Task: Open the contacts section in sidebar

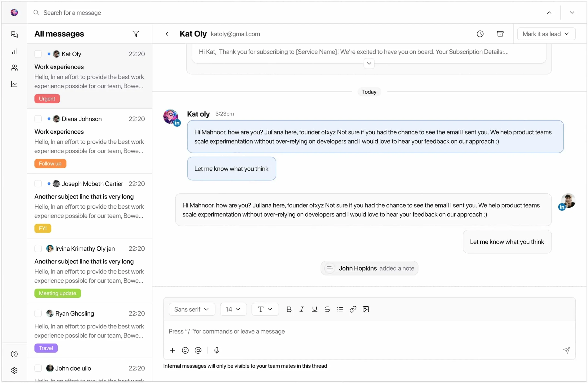Action: click(14, 68)
